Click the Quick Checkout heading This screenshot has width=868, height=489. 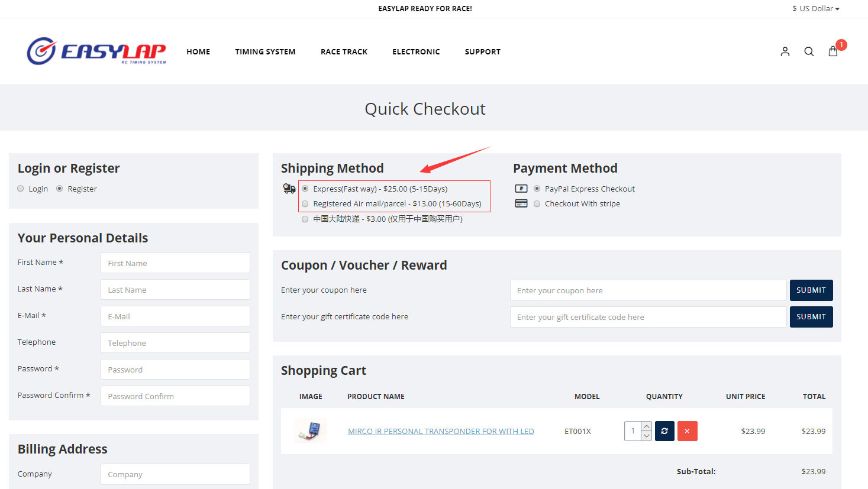425,109
